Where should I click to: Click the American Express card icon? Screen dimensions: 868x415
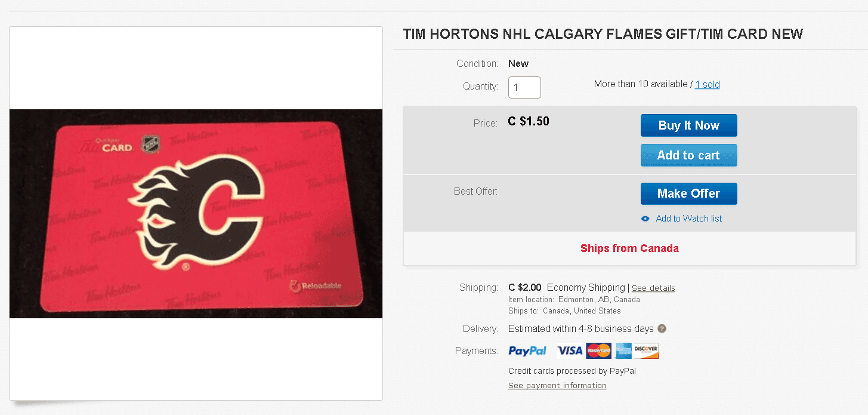pyautogui.click(x=623, y=351)
